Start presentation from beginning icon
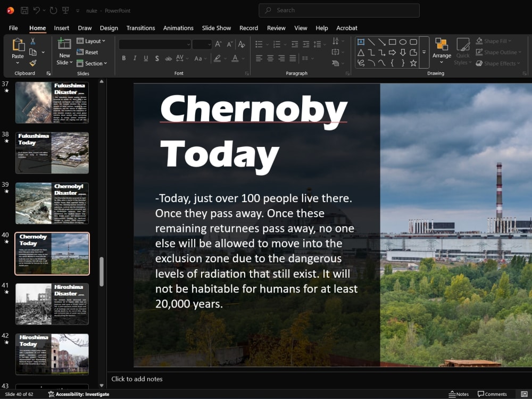The height and width of the screenshot is (399, 532). pyautogui.click(x=65, y=11)
